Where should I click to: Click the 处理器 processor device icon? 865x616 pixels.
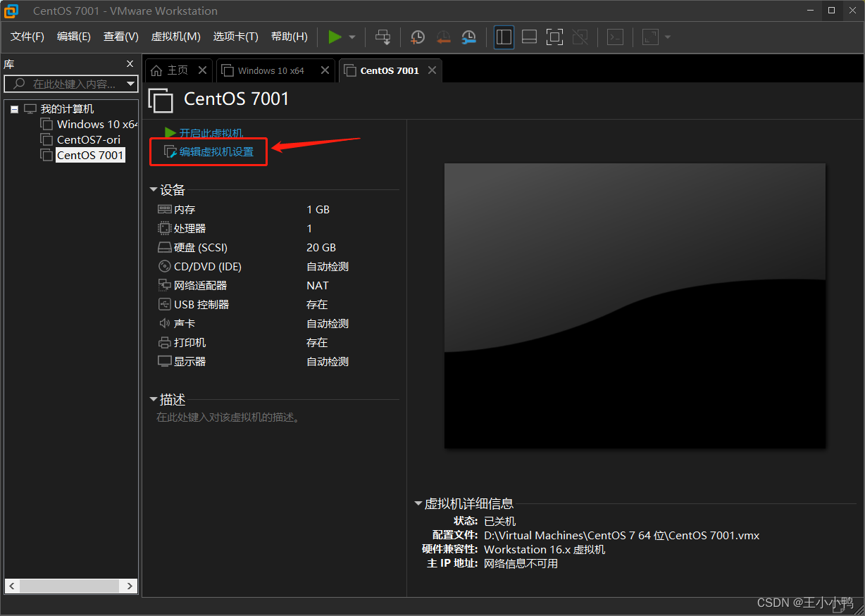pyautogui.click(x=164, y=228)
